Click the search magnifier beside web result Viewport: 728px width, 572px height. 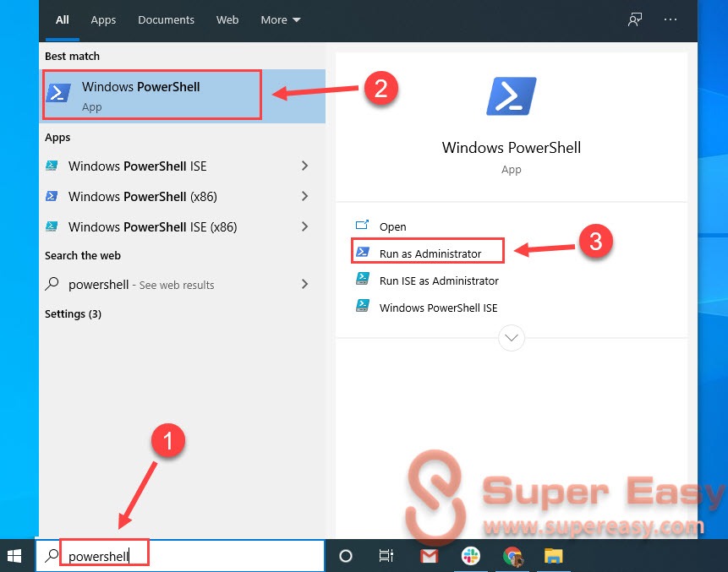click(52, 283)
